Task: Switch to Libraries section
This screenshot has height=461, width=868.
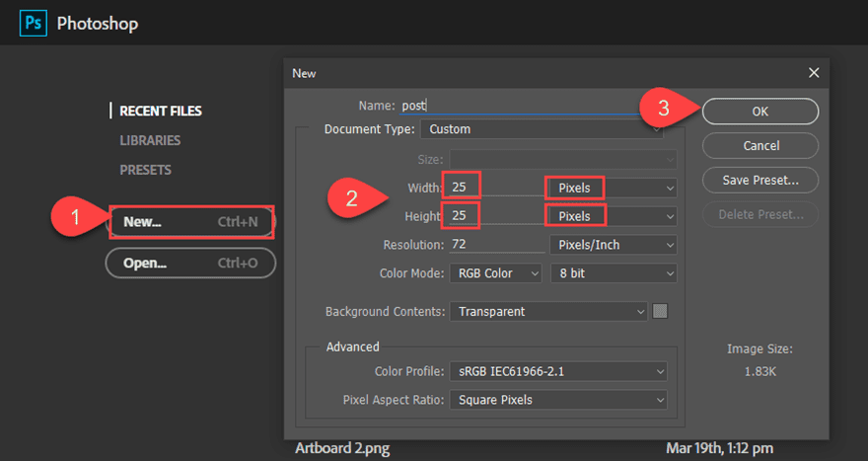Action: [150, 140]
